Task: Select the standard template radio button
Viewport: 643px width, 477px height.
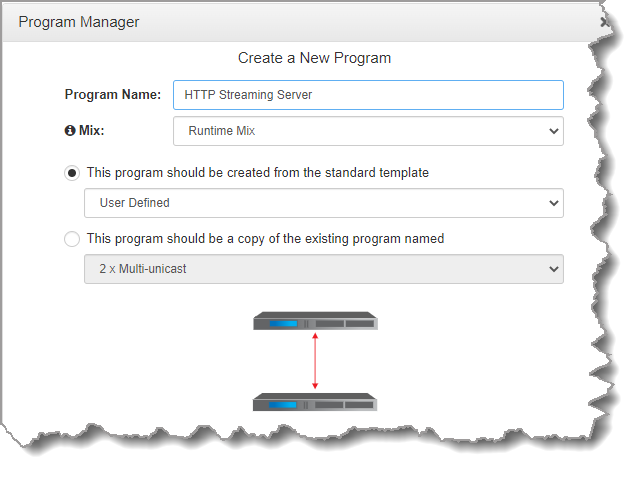Action: (72, 173)
